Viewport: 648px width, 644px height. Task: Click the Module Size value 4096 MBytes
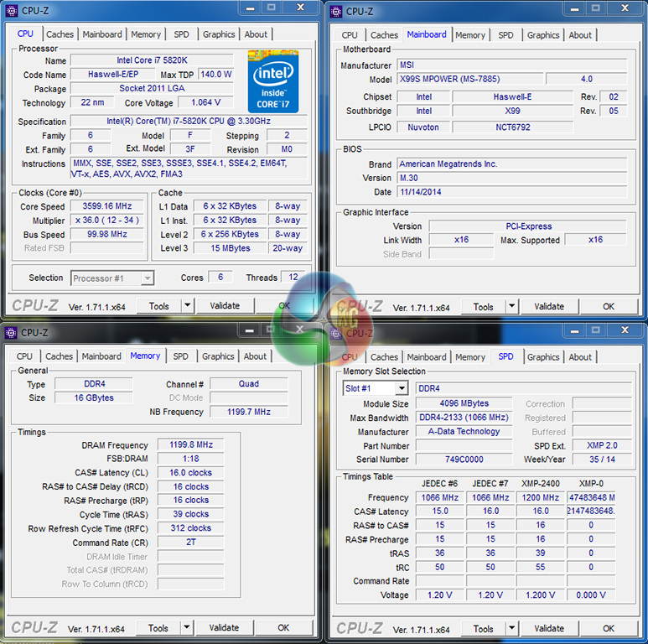click(x=464, y=403)
